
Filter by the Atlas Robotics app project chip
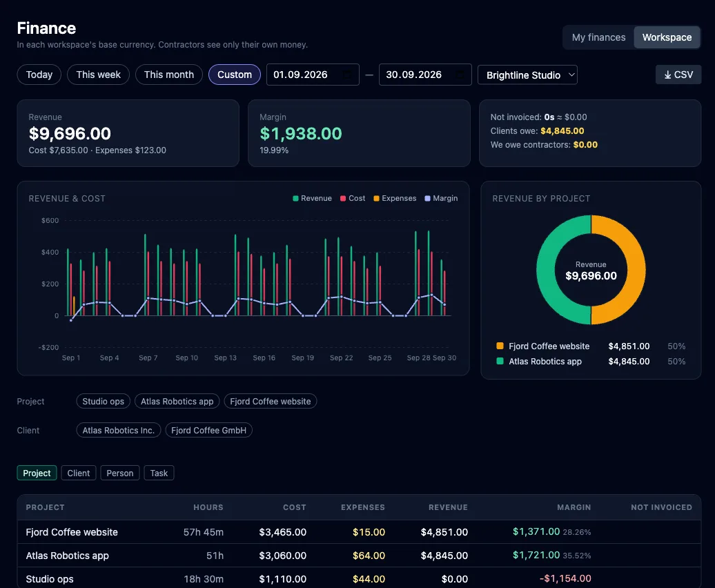click(177, 401)
